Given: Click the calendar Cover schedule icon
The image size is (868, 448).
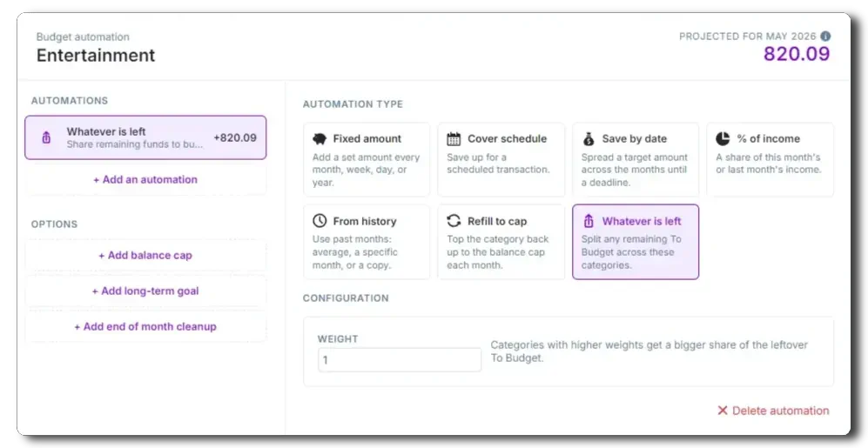Looking at the screenshot, I should (454, 139).
